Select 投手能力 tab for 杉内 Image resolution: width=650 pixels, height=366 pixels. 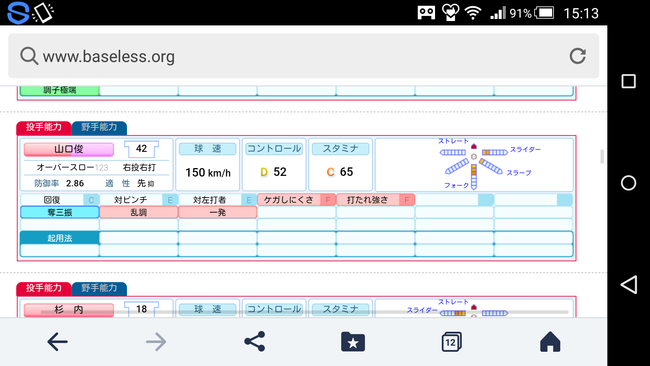44,288
